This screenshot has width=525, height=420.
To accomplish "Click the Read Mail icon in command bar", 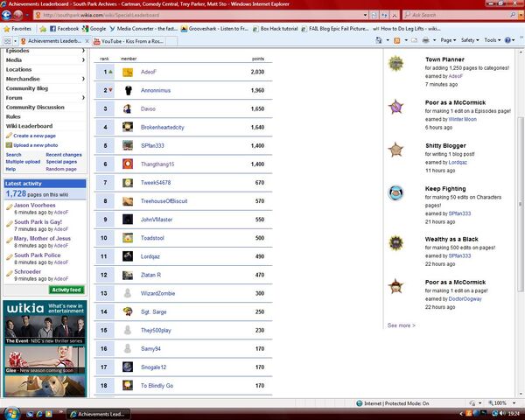I will click(x=414, y=40).
